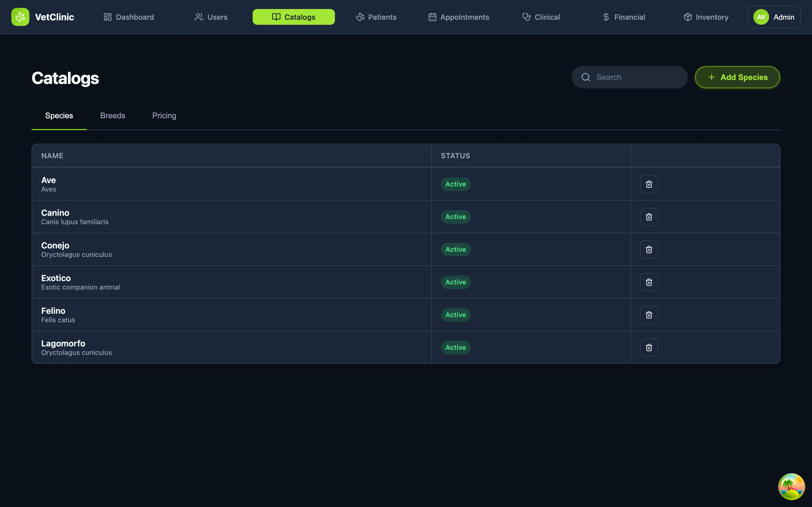Screen dimensions: 812x507
Task: Click the Add Species button
Action: [x=737, y=77]
